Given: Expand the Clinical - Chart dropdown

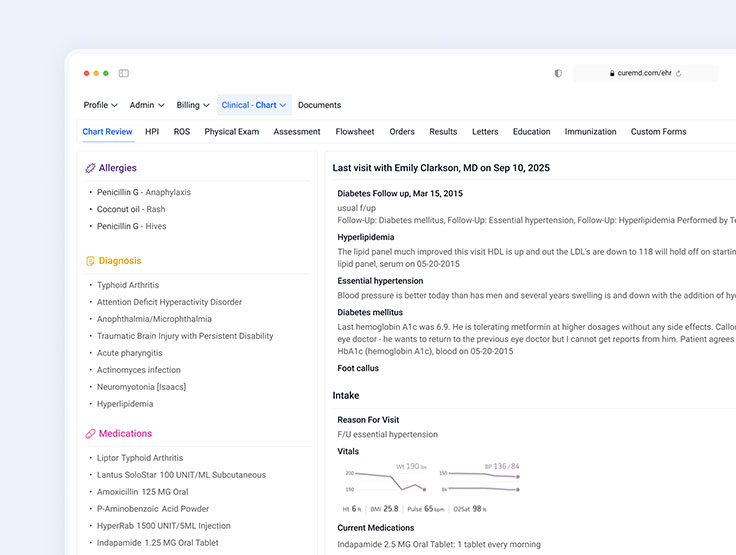Looking at the screenshot, I should 254,105.
